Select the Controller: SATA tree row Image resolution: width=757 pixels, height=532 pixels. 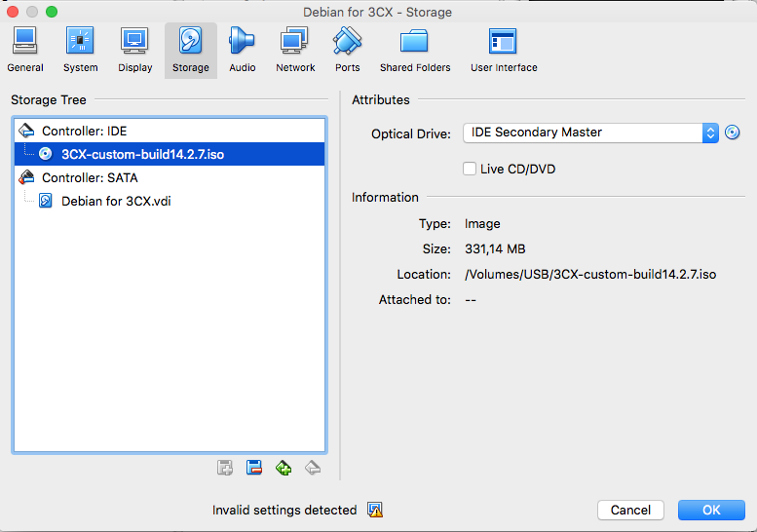[170, 177]
